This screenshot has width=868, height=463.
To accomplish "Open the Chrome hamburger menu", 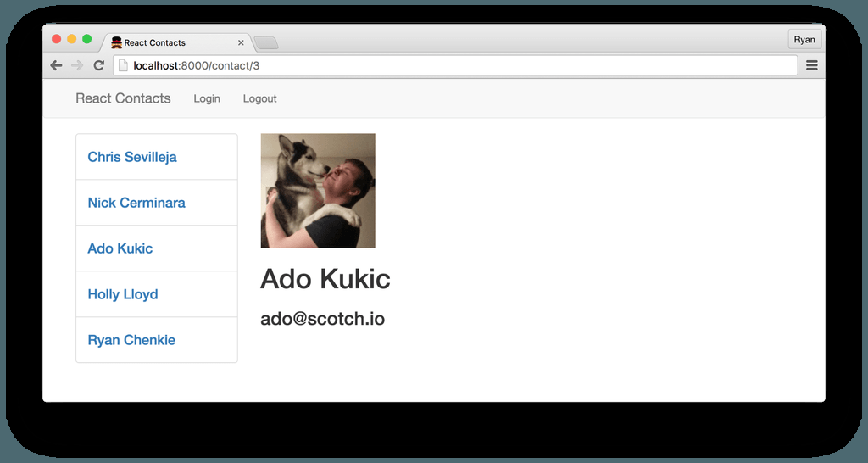I will point(811,65).
